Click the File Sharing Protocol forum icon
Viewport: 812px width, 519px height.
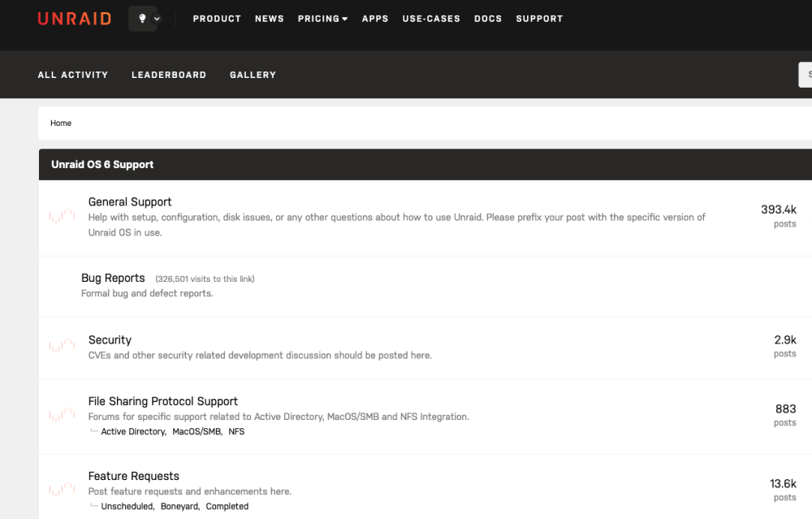point(63,414)
